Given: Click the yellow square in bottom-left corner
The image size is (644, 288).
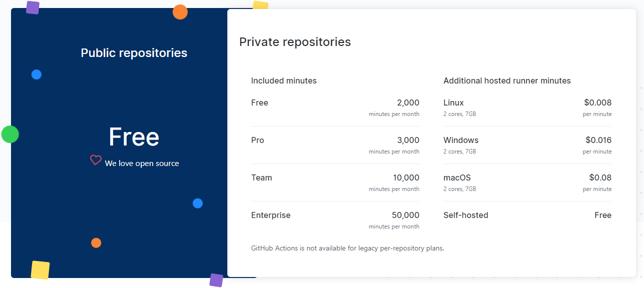Looking at the screenshot, I should 40,270.
